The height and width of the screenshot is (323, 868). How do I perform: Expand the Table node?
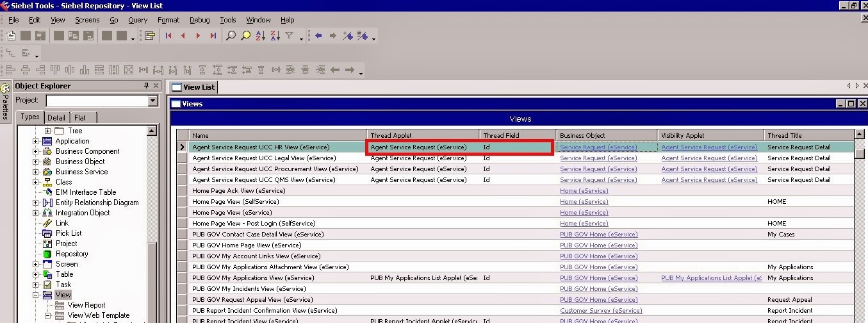36,274
